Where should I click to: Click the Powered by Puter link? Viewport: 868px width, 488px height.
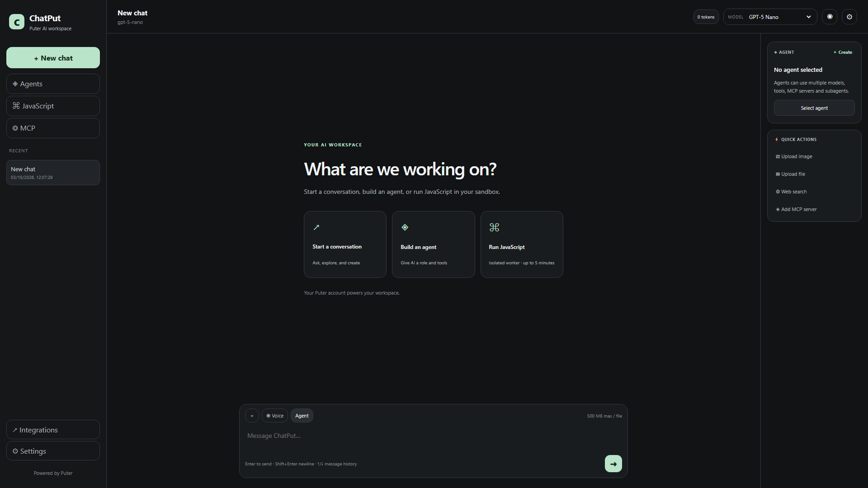53,473
